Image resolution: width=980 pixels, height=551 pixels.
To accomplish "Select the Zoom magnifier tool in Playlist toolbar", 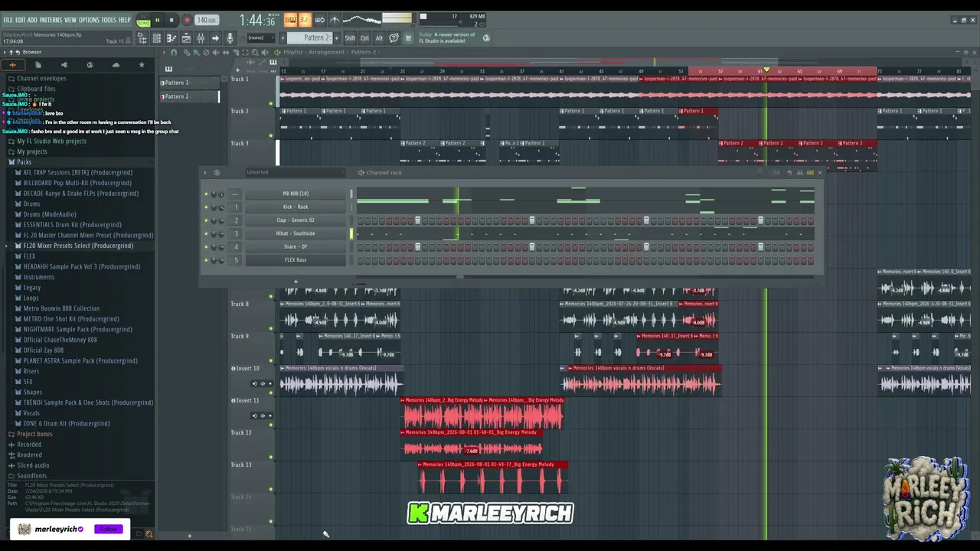I will pyautogui.click(x=255, y=52).
